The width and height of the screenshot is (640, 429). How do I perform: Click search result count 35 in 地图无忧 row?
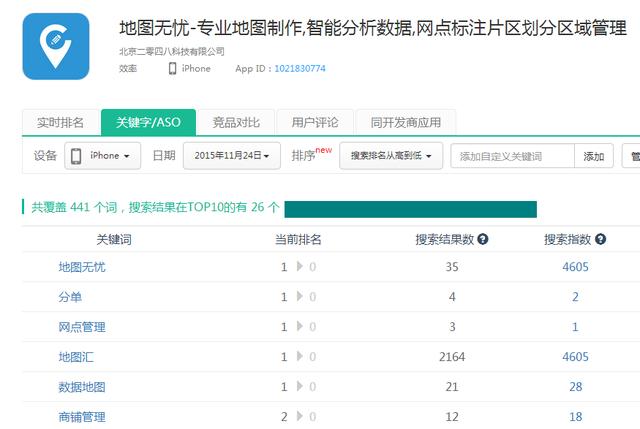[x=452, y=267]
